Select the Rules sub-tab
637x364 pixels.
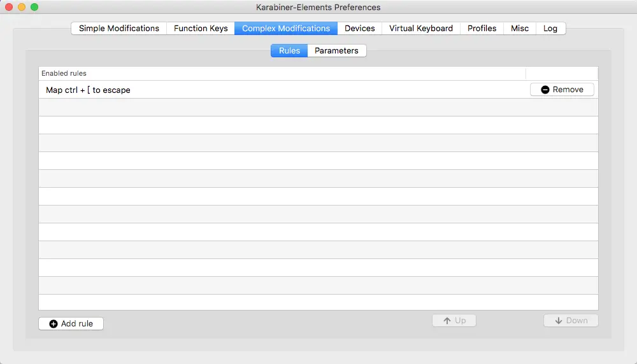click(x=289, y=51)
